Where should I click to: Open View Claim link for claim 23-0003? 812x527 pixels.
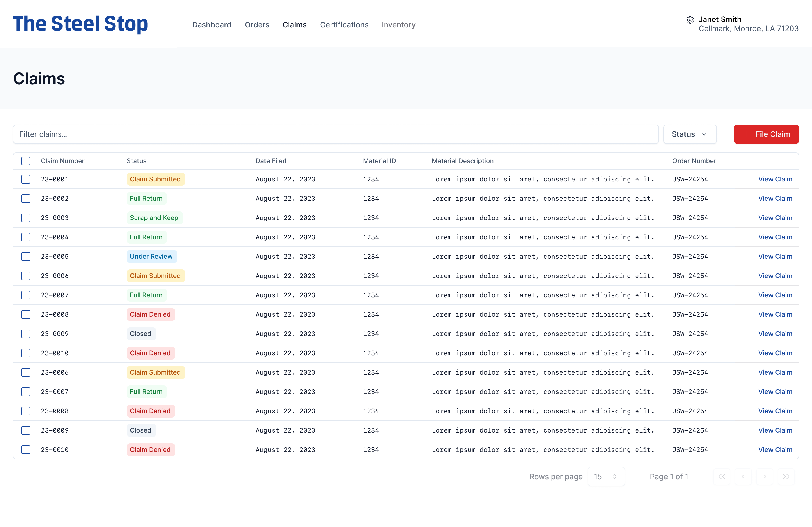pos(775,217)
